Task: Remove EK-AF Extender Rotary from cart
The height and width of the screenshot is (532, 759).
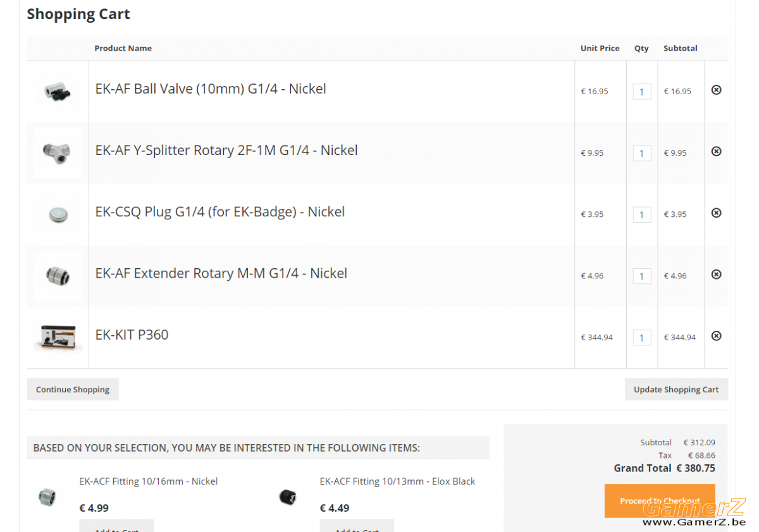Action: (x=716, y=274)
